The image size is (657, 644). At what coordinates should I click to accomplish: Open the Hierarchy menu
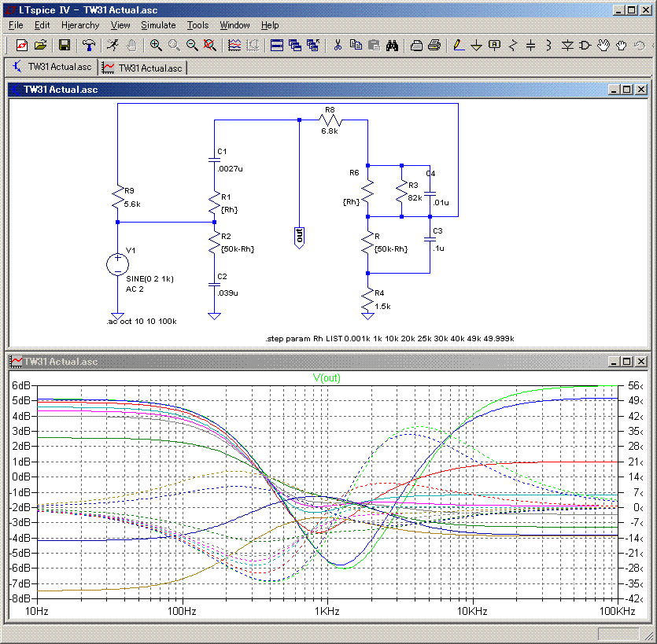[x=80, y=25]
